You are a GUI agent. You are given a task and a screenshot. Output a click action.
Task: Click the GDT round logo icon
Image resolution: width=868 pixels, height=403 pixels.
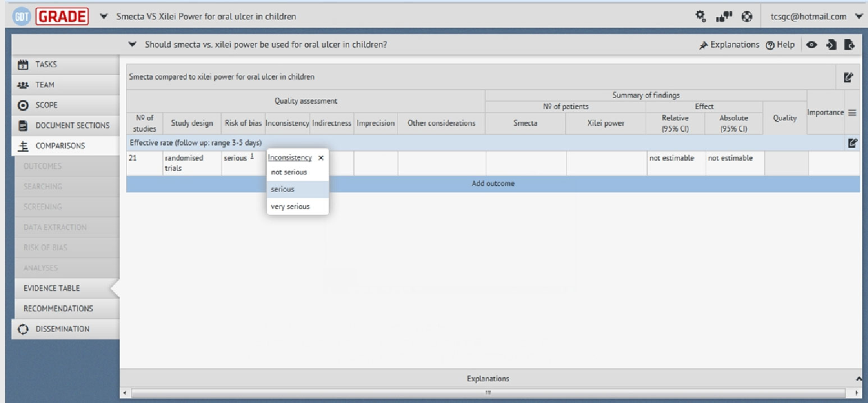tap(22, 17)
